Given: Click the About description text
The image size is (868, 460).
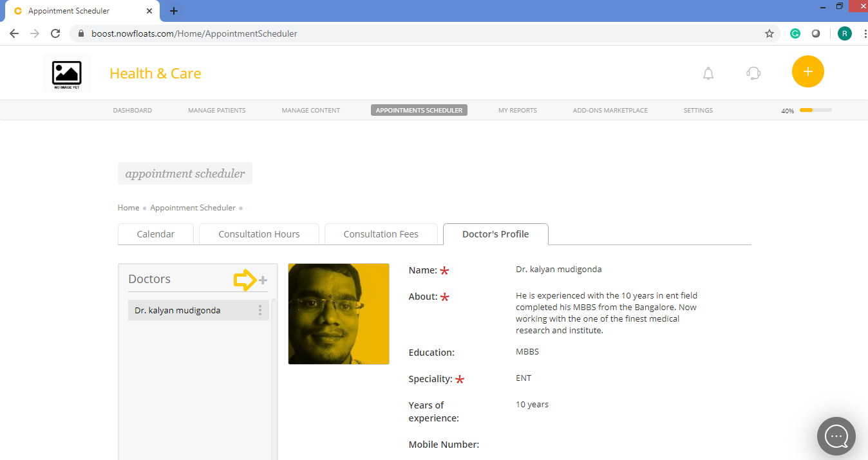Looking at the screenshot, I should point(607,313).
